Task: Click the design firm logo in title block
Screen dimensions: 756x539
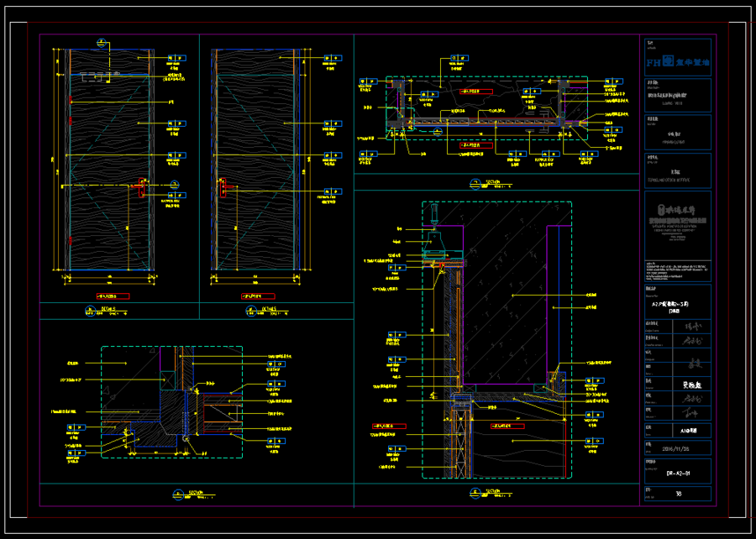Action: pos(677,210)
